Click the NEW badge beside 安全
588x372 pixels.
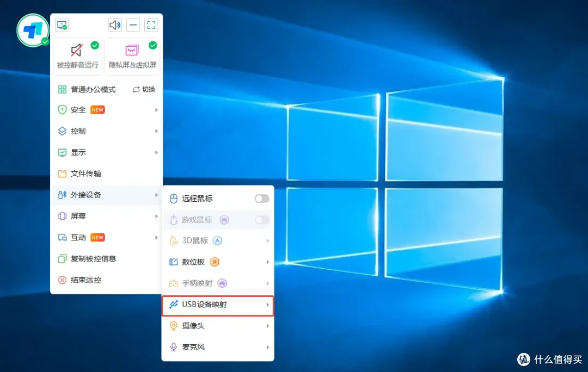(97, 110)
